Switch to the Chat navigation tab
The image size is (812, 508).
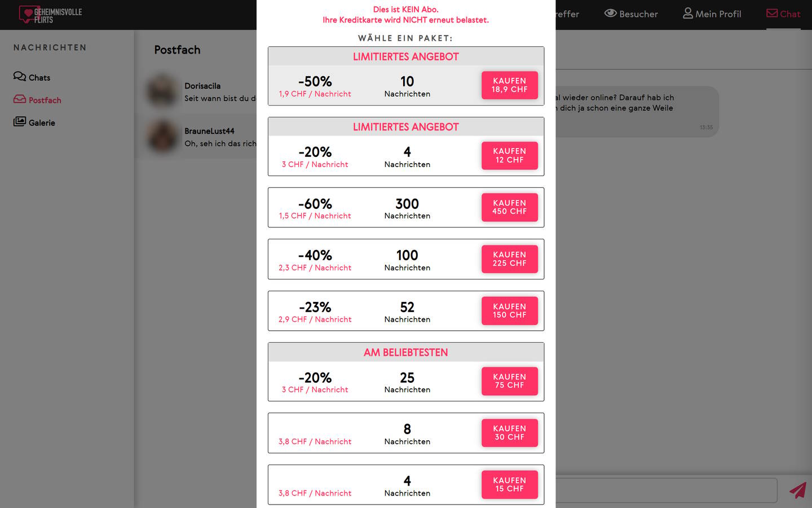point(783,14)
